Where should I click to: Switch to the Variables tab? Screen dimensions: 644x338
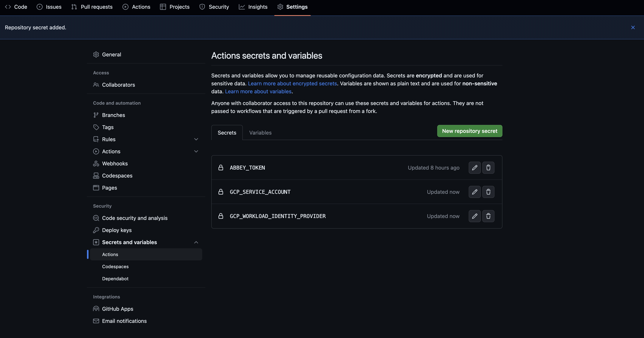pos(260,132)
